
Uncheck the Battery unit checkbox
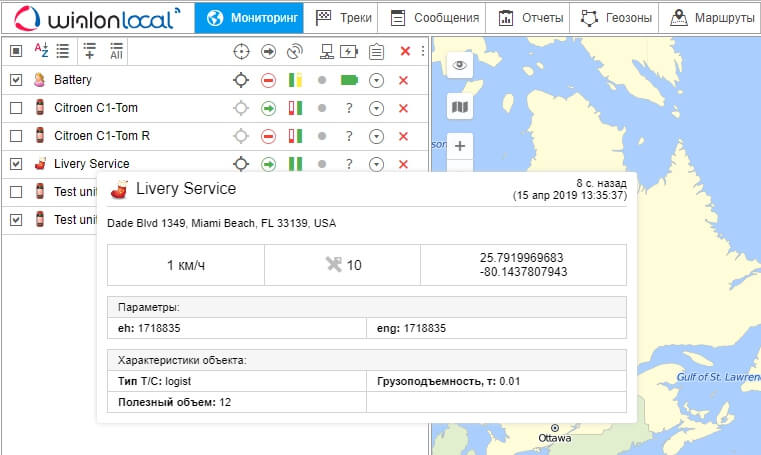click(16, 80)
